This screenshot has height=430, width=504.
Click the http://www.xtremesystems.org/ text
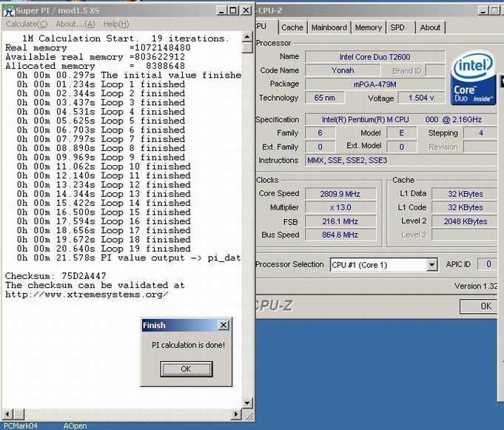tap(87, 295)
